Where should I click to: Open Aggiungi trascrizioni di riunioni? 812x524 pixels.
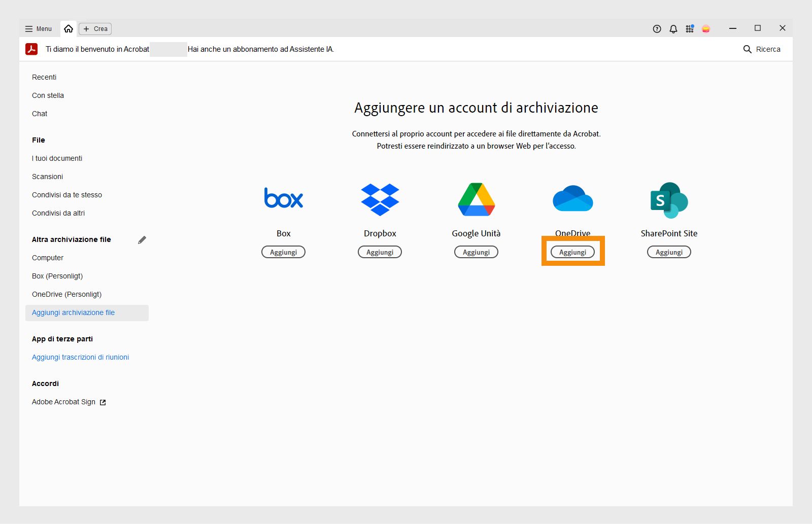[80, 357]
